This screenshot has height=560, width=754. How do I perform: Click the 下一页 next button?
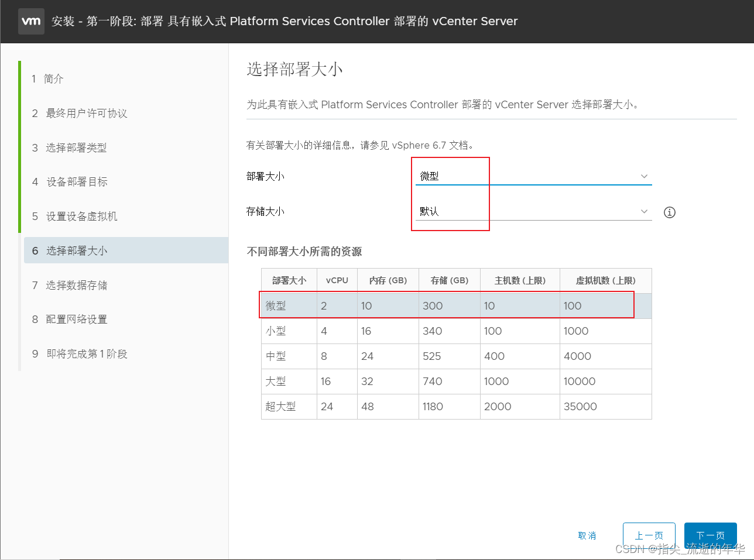711,535
